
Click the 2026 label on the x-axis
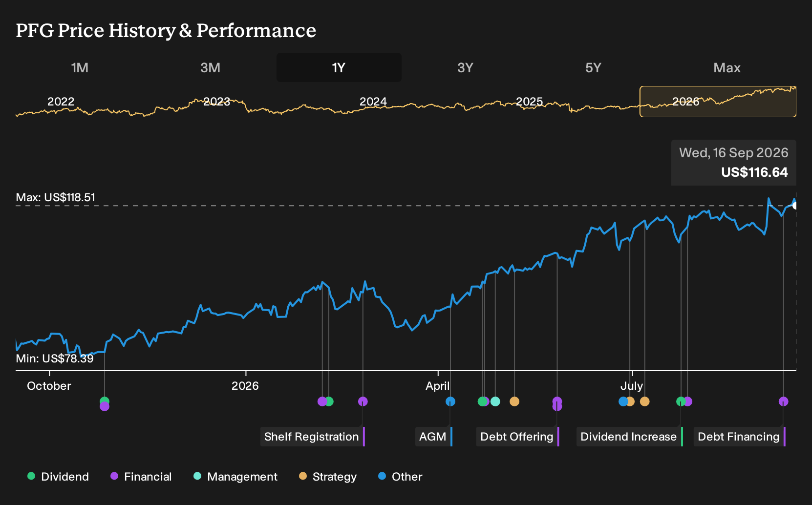pos(245,386)
